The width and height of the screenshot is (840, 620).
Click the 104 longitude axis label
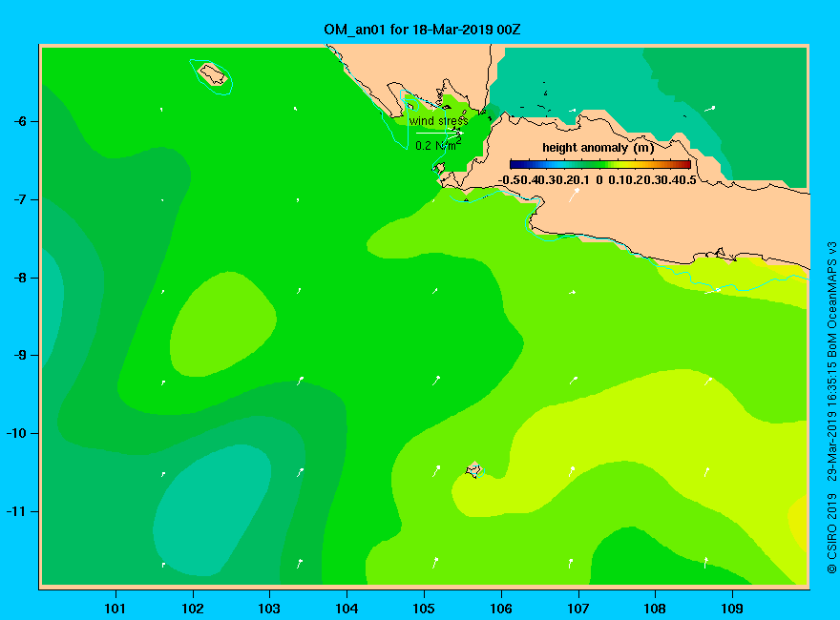tap(346, 609)
